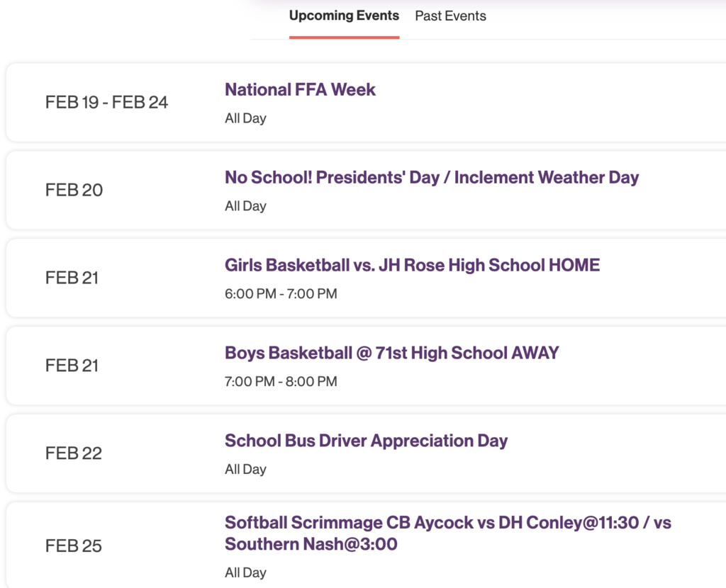The width and height of the screenshot is (726, 588).
Task: Click the FEB 20 date label
Action: 73,190
